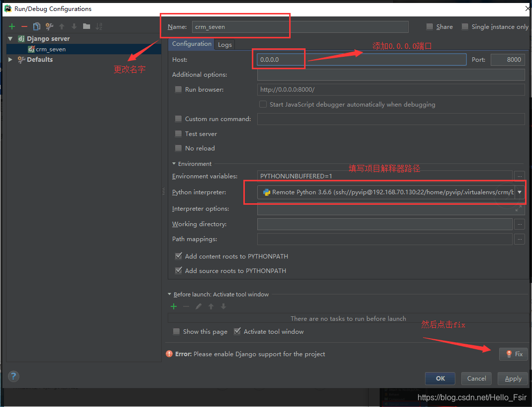Uncheck Add source roots to PYTHONPATH

click(179, 271)
